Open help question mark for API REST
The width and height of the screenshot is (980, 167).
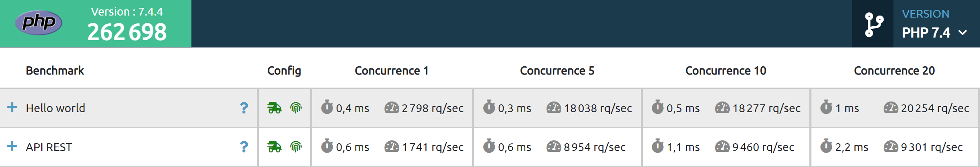pos(244,147)
